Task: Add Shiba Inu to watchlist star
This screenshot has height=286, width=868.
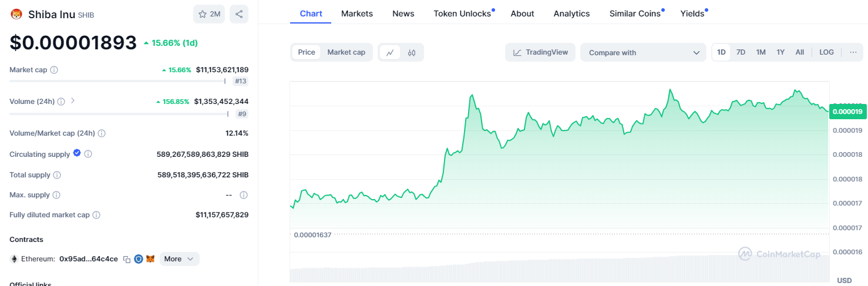Action: 209,14
